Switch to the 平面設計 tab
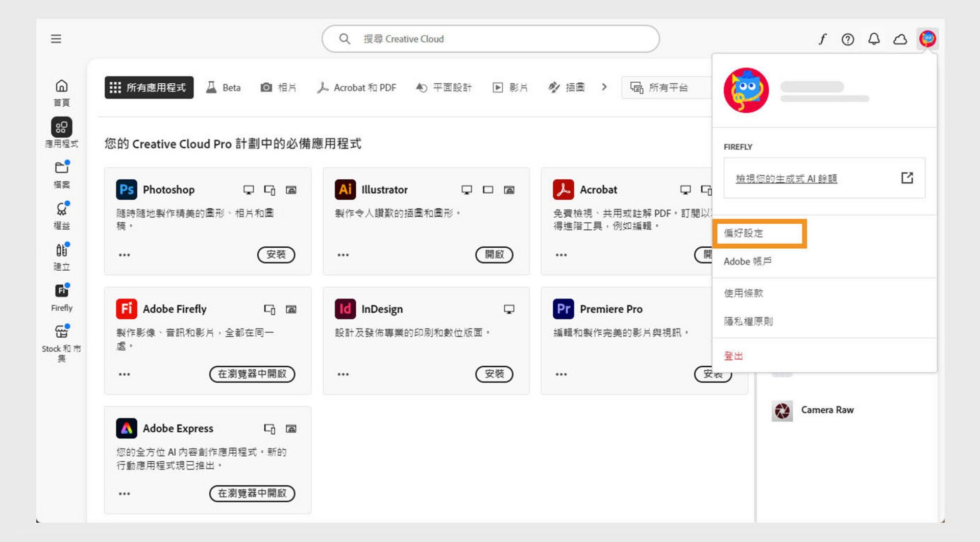 pyautogui.click(x=444, y=87)
